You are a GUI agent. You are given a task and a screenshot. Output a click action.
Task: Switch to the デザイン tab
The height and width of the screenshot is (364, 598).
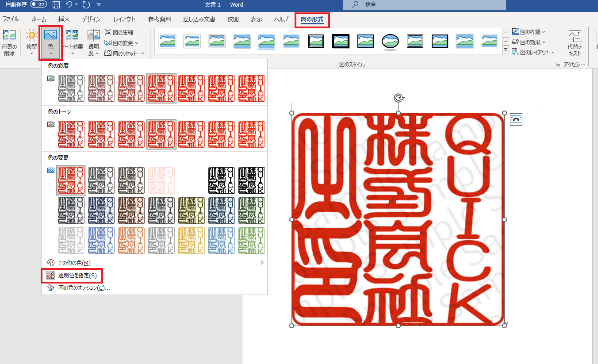click(91, 19)
